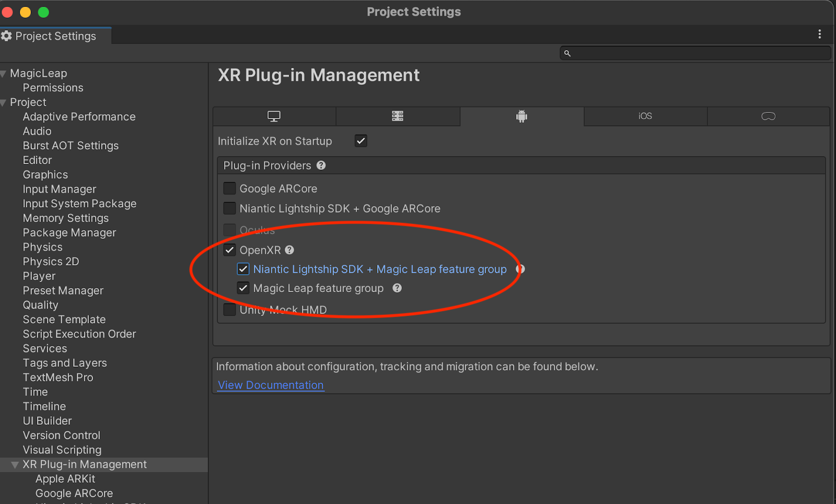Open the Player settings
Viewport: 836px width, 504px height.
pos(39,276)
